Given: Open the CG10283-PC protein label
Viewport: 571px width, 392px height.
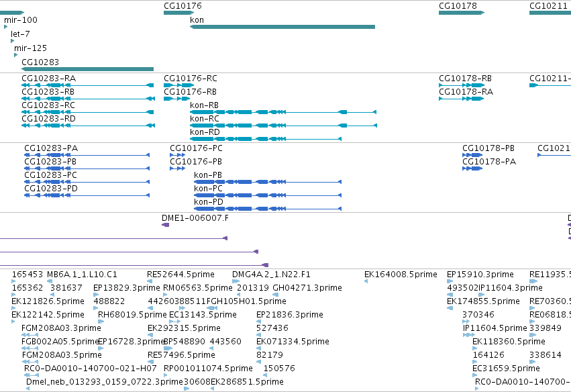Looking at the screenshot, I should click(x=50, y=175).
